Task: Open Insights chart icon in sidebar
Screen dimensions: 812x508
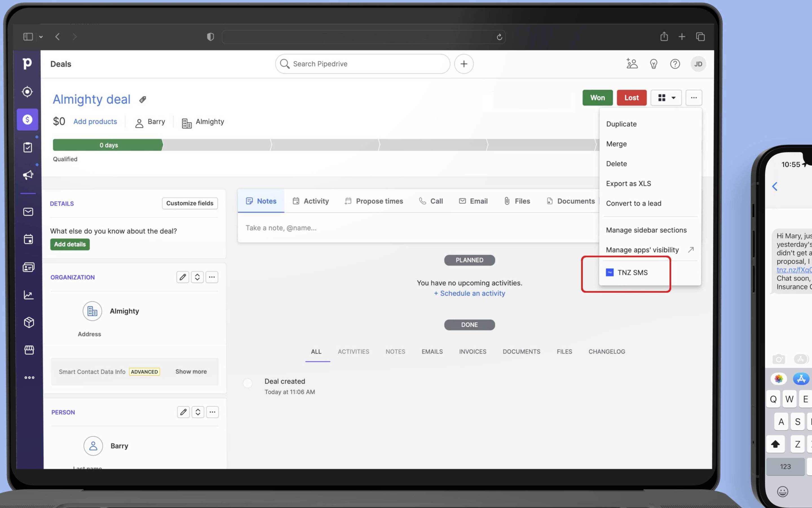Action: (28, 295)
